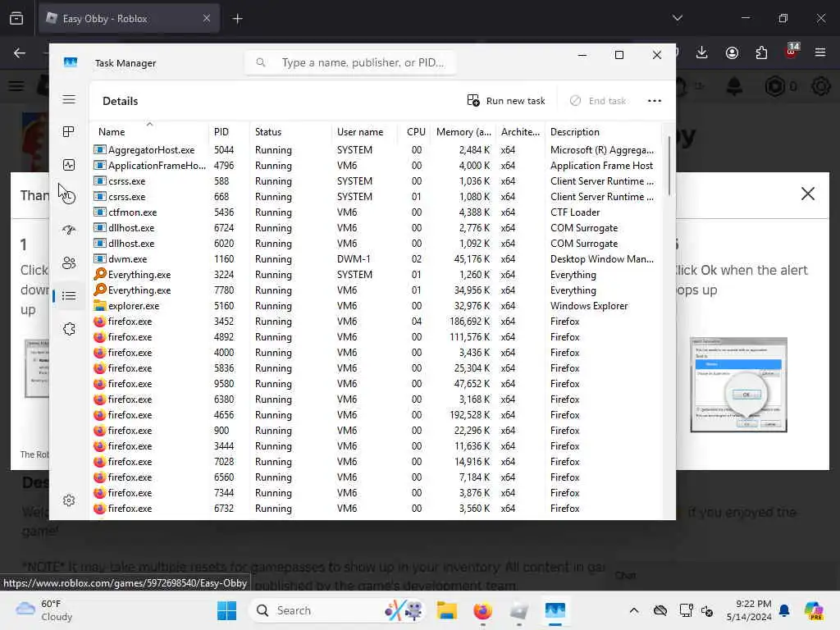Select ctfmon.exe process row
Viewport: 840px width, 630px height.
377,212
